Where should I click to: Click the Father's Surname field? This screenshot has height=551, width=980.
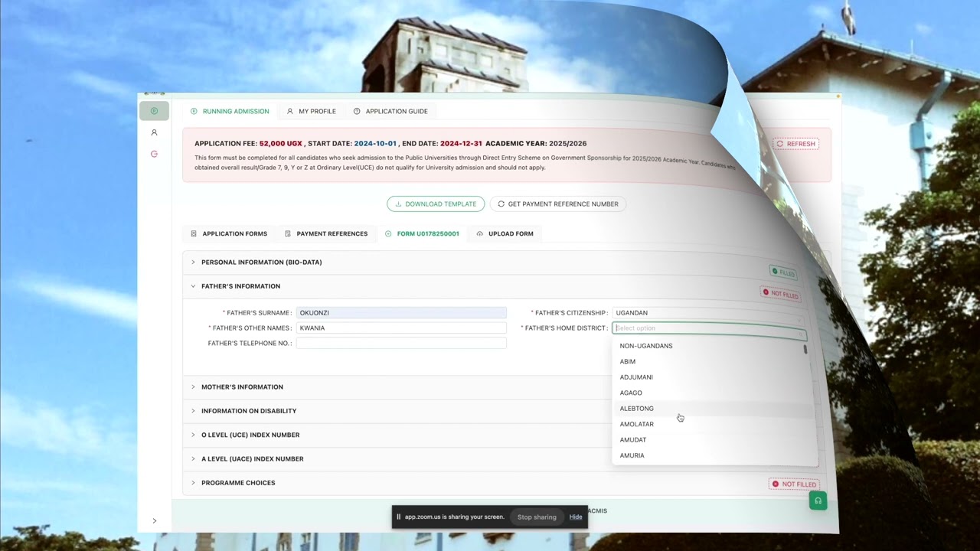tap(401, 312)
